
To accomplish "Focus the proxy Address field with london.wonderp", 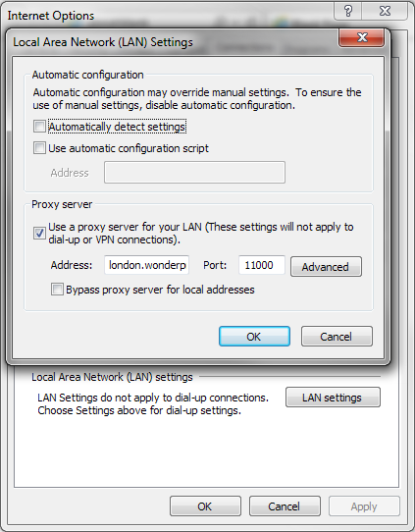I will (x=146, y=265).
